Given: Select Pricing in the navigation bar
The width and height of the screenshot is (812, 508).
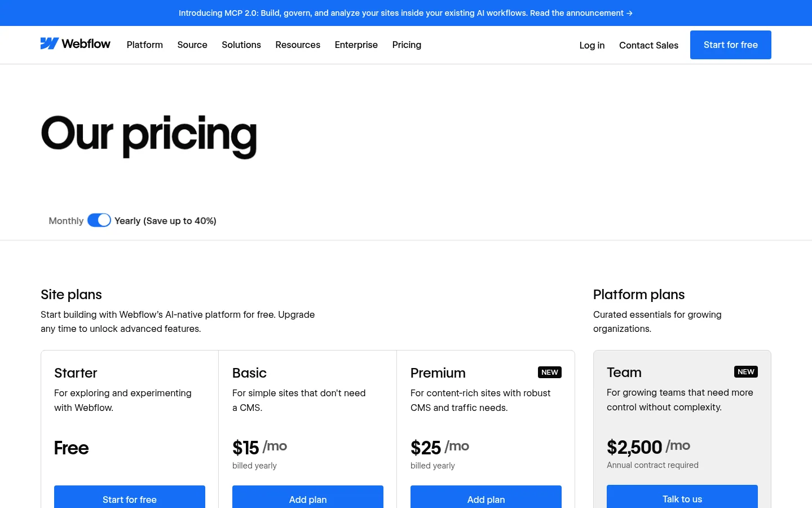Looking at the screenshot, I should click(x=407, y=45).
